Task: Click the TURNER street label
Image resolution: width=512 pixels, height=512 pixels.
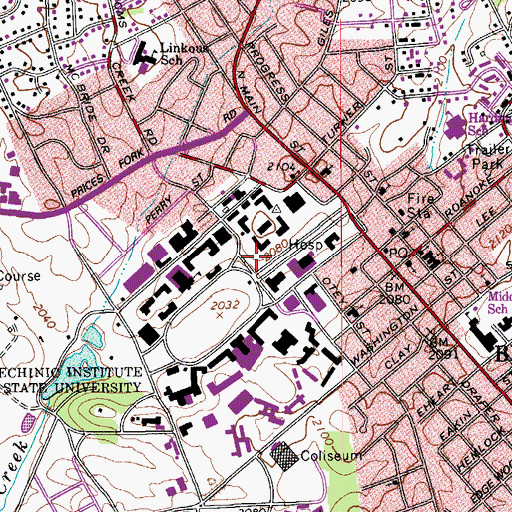Action: [341, 123]
